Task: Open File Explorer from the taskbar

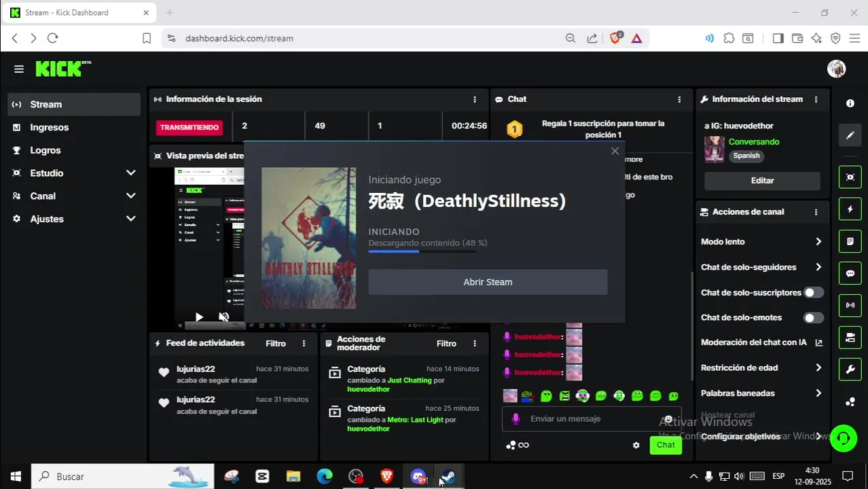Action: pyautogui.click(x=293, y=476)
